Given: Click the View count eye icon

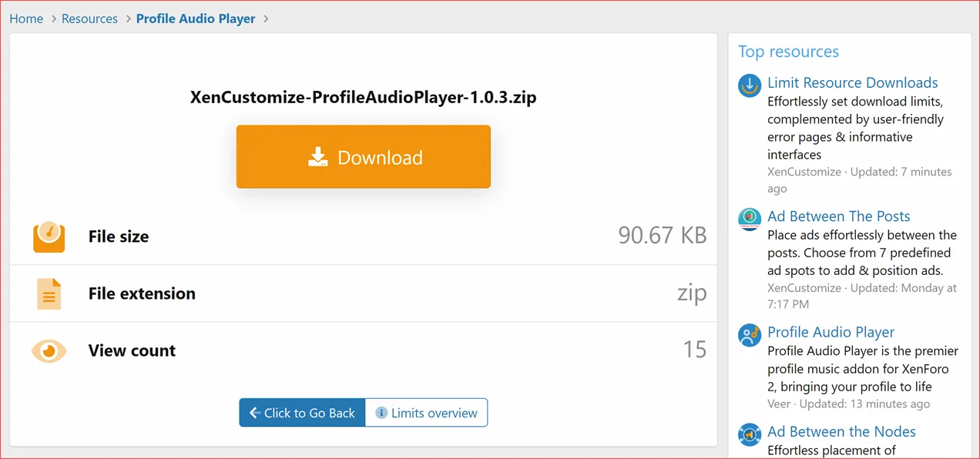Looking at the screenshot, I should point(49,350).
